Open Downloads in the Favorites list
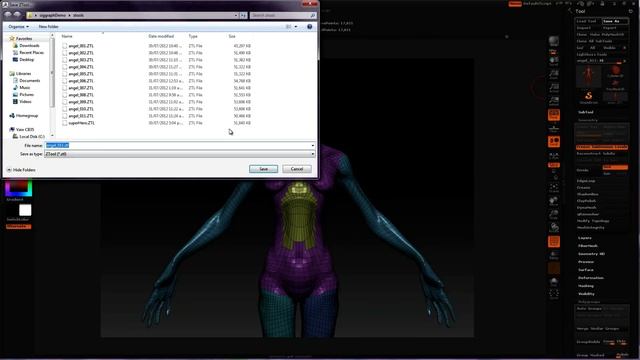This screenshot has height=360, width=640. [x=29, y=45]
